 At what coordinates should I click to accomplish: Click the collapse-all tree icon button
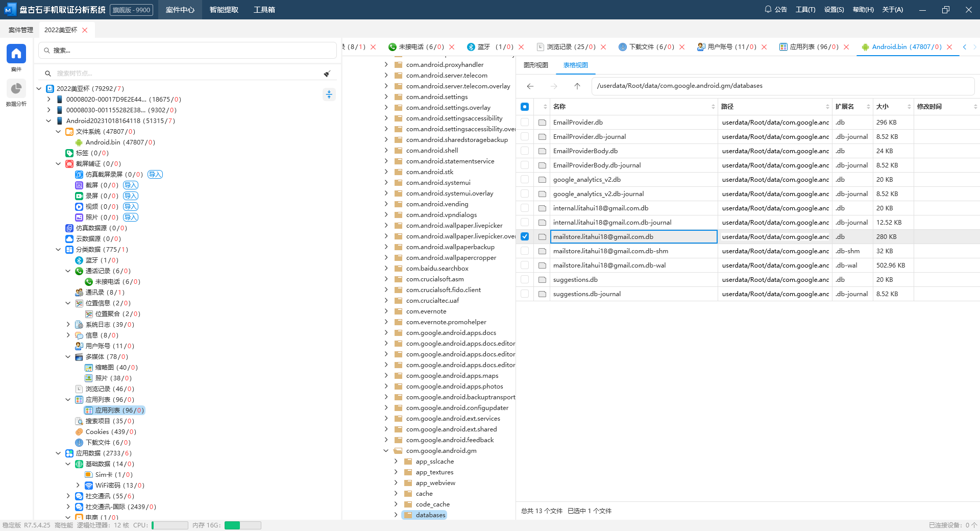click(x=329, y=94)
